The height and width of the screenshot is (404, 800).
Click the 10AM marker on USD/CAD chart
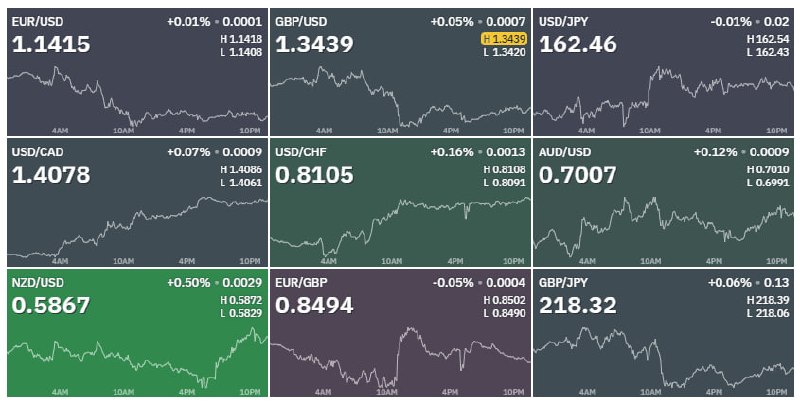pyautogui.click(x=123, y=261)
